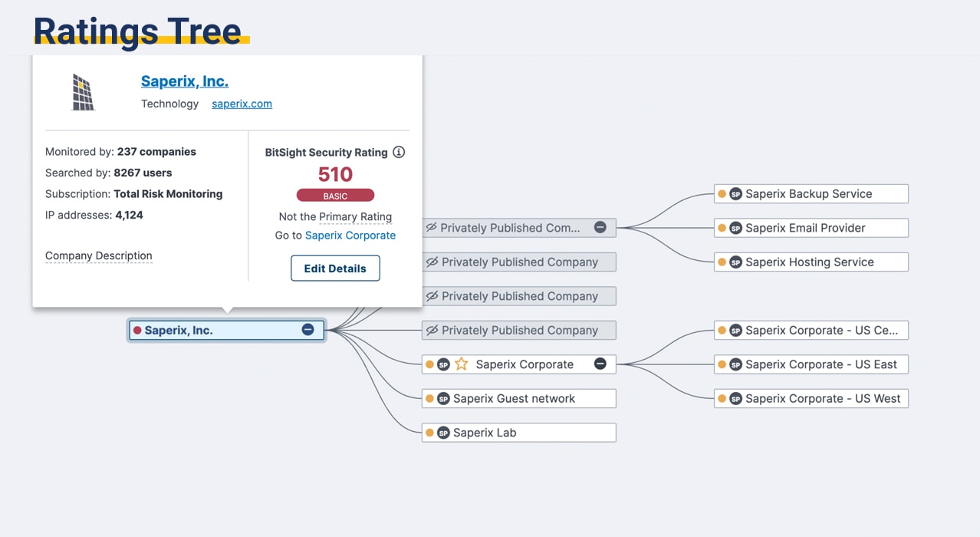
Task: Click the Company Description text
Action: coord(99,255)
